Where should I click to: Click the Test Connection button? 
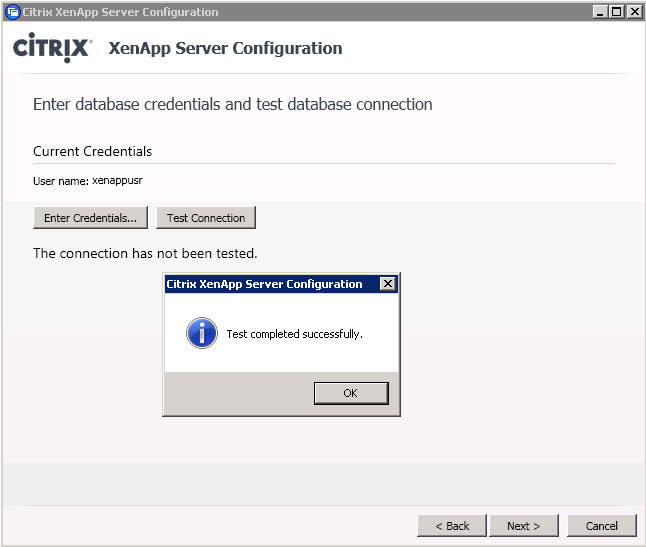pyautogui.click(x=206, y=217)
